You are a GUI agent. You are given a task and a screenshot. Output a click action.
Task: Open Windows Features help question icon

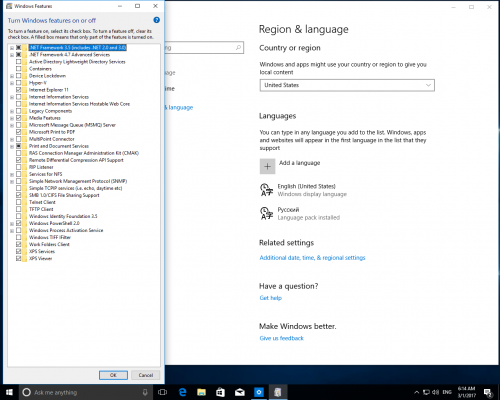tap(156, 20)
